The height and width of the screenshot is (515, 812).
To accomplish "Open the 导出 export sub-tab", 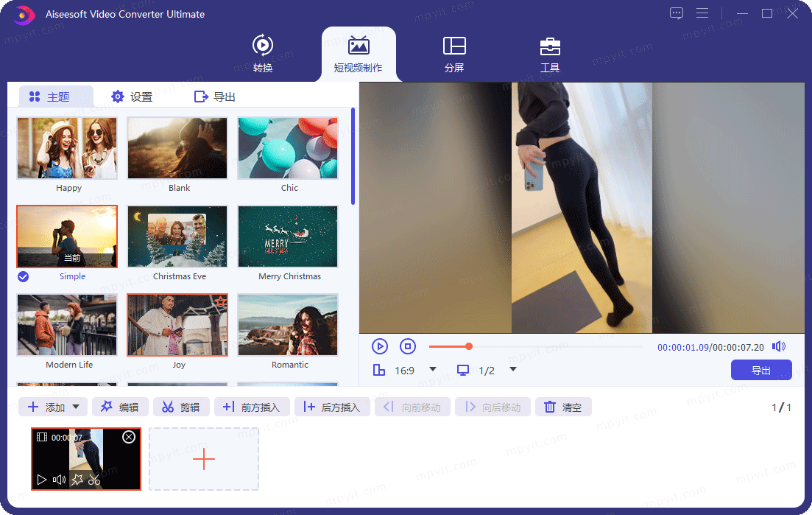I will click(x=214, y=97).
